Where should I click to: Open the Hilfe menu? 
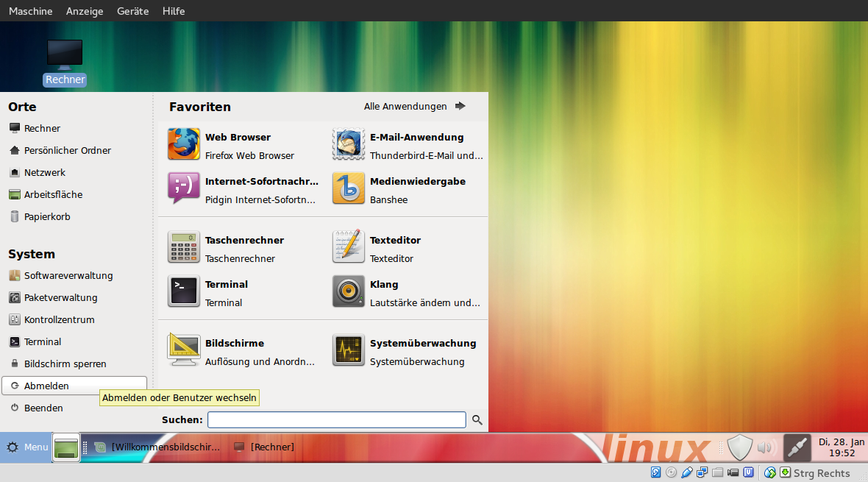click(x=174, y=11)
